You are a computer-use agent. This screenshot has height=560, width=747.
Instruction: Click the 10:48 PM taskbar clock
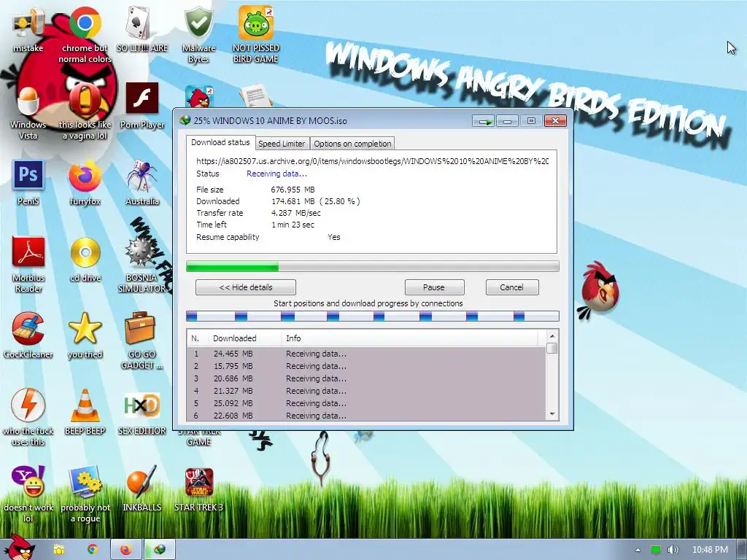(x=710, y=550)
